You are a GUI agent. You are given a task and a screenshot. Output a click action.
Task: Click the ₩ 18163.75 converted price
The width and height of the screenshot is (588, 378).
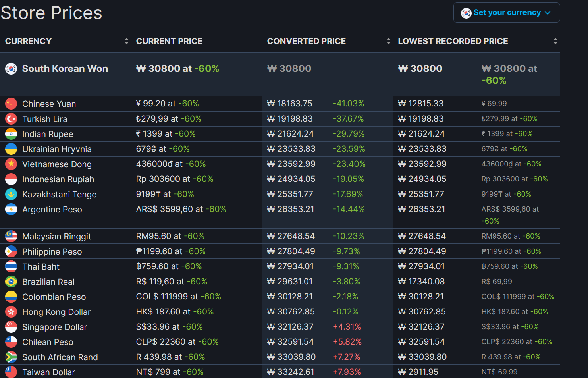tap(289, 104)
